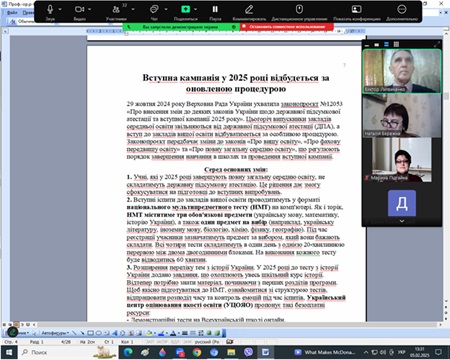The width and height of the screenshot is (450, 360).
Task: Expand the video options arrow beside camera
Action: pyautogui.click(x=90, y=10)
